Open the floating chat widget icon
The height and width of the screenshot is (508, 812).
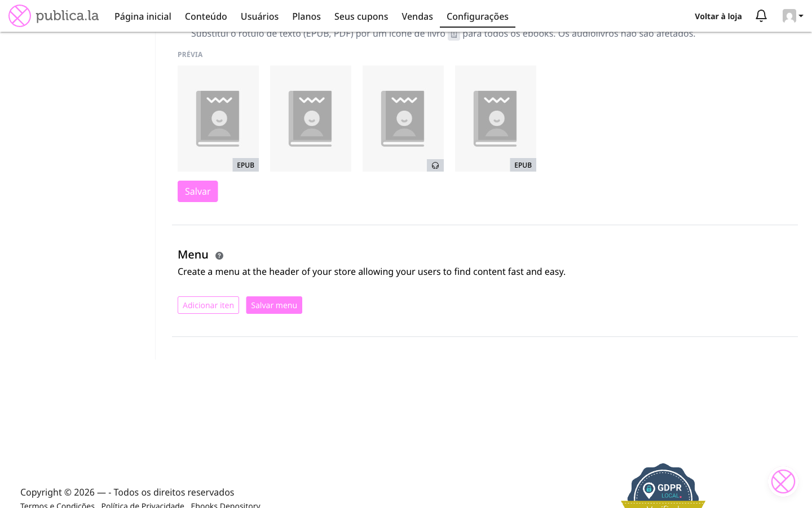pos(783,481)
